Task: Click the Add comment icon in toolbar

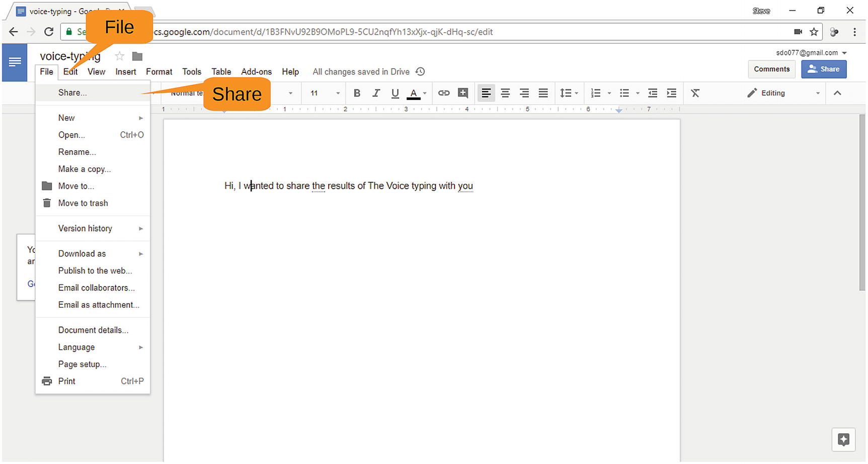Action: (463, 93)
